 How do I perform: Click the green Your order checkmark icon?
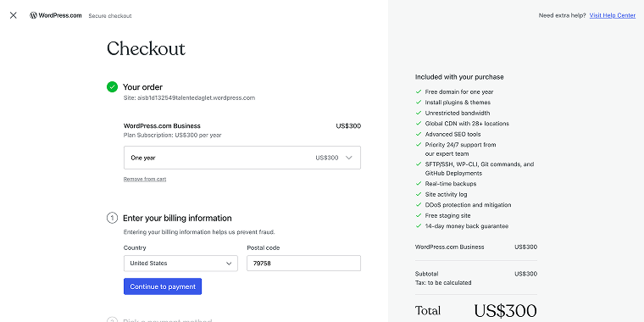pos(112,86)
